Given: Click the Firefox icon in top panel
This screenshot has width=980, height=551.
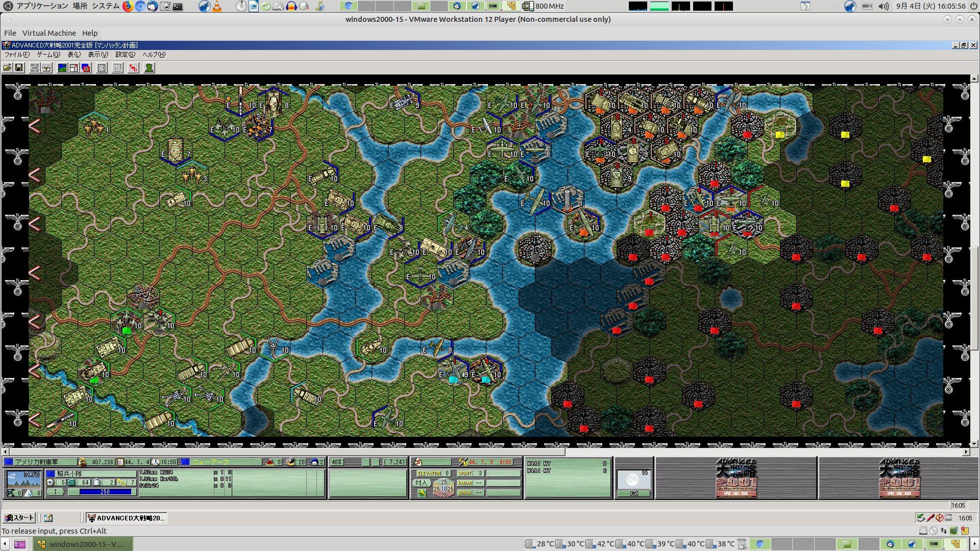Looking at the screenshot, I should 128,6.
